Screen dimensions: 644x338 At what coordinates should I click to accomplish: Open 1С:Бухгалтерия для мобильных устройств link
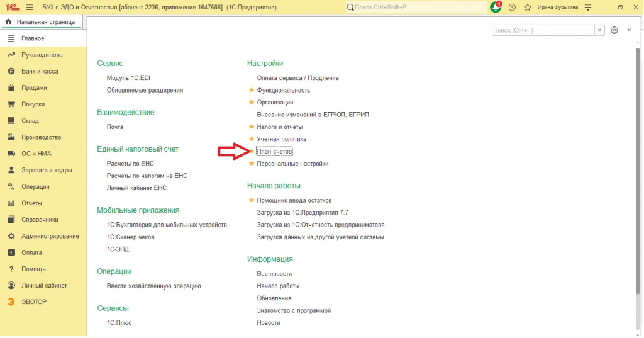tap(167, 225)
